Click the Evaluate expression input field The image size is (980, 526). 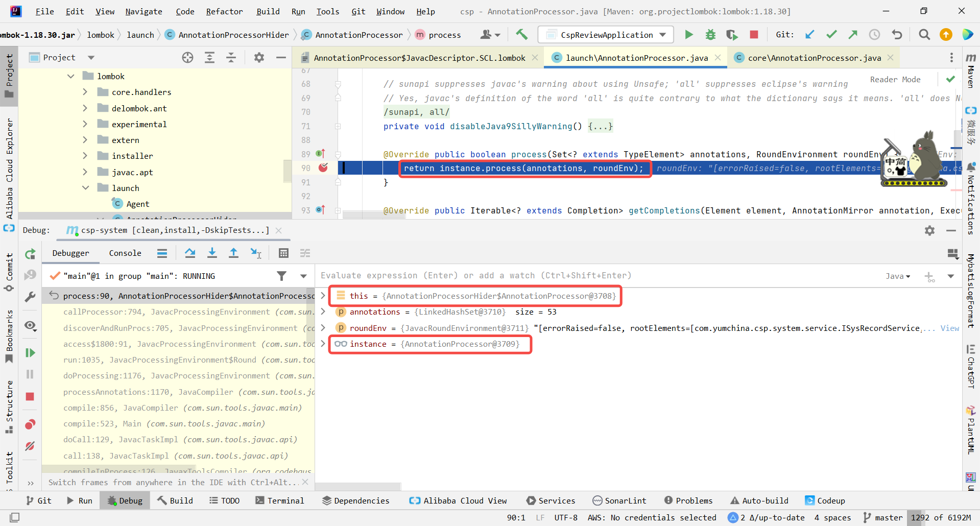click(x=597, y=276)
